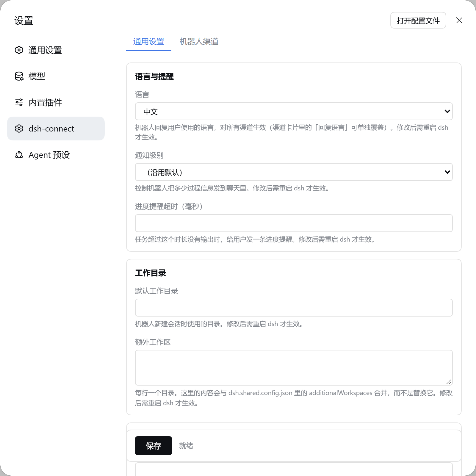Viewport: 476px width, 476px height.
Task: Select Agent 预设 in sidebar
Action: coord(56,155)
